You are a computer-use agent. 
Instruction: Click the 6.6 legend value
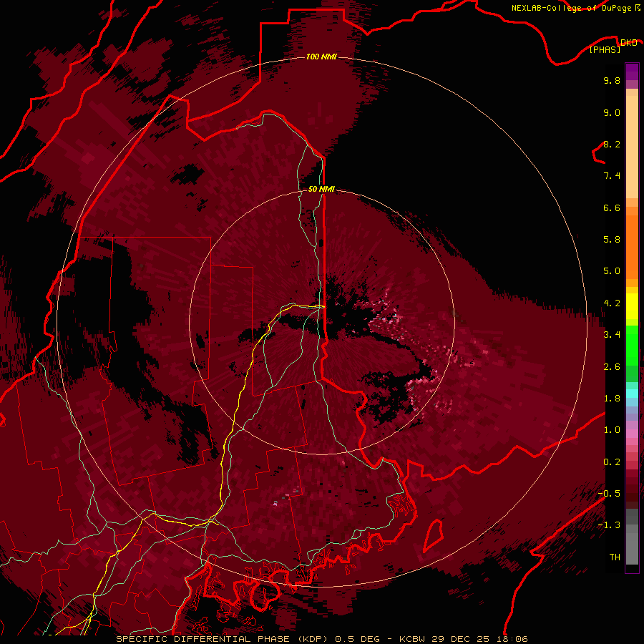(612, 208)
